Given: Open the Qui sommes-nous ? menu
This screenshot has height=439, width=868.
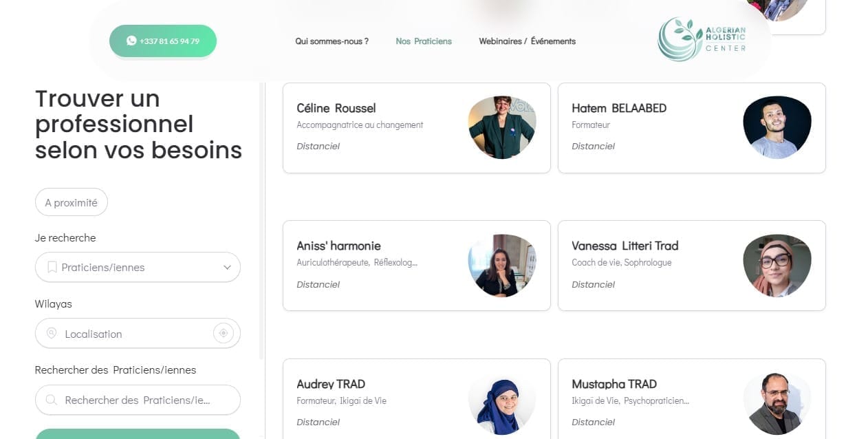Looking at the screenshot, I should click(332, 41).
